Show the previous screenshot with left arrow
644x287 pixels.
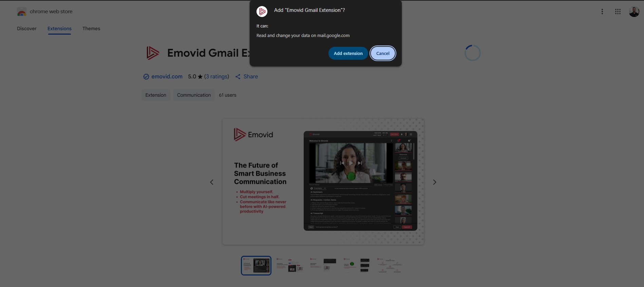[212, 182]
